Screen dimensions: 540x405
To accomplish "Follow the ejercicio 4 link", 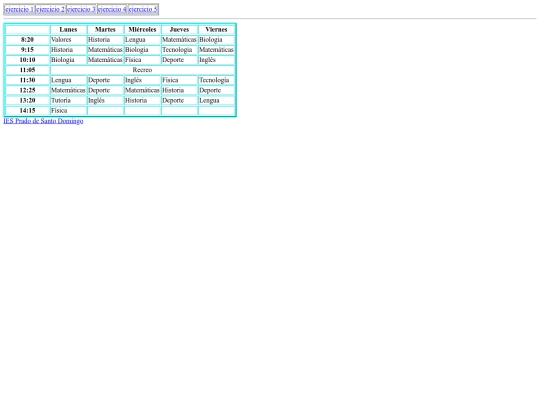I will pyautogui.click(x=112, y=9).
